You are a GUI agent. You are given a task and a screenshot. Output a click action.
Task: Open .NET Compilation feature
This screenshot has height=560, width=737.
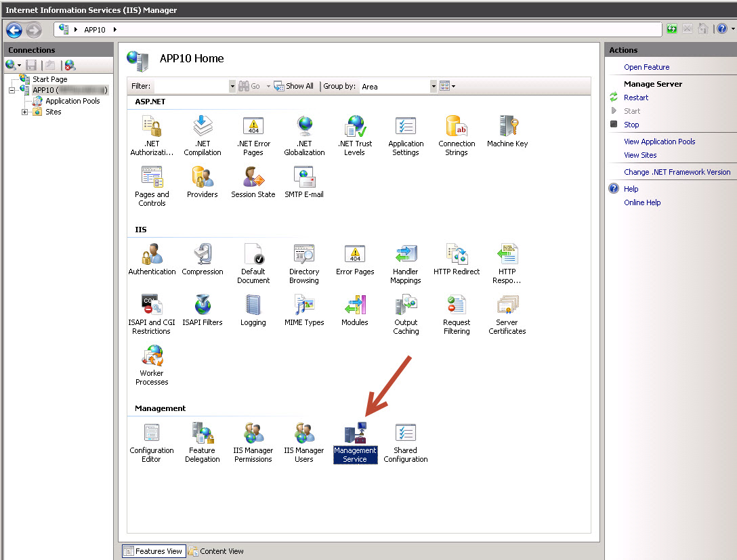pos(203,136)
